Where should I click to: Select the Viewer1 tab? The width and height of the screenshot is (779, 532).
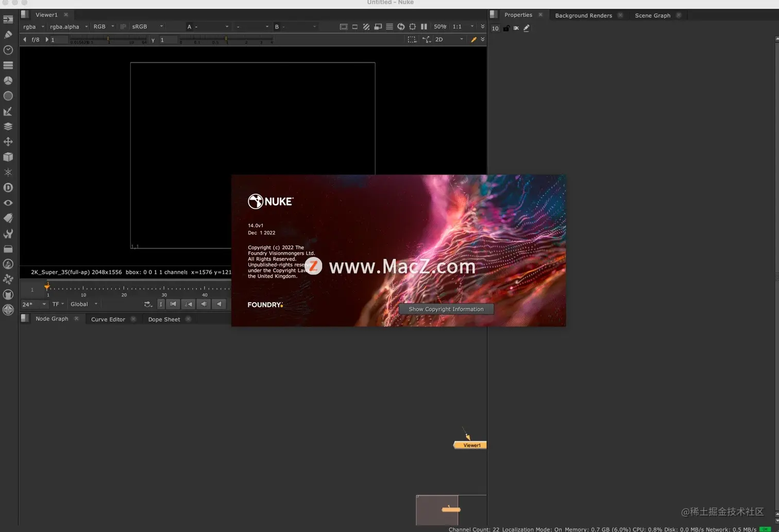click(x=46, y=15)
